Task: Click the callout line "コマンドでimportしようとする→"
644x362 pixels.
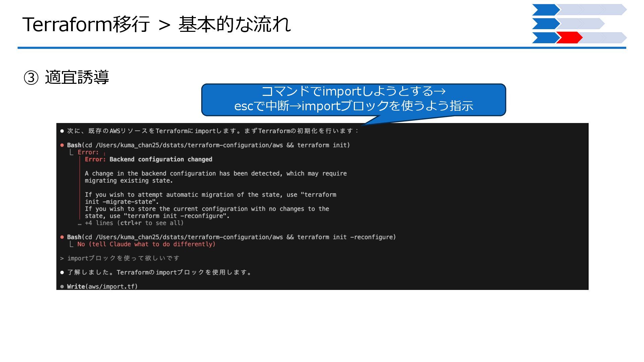Action: click(x=354, y=91)
